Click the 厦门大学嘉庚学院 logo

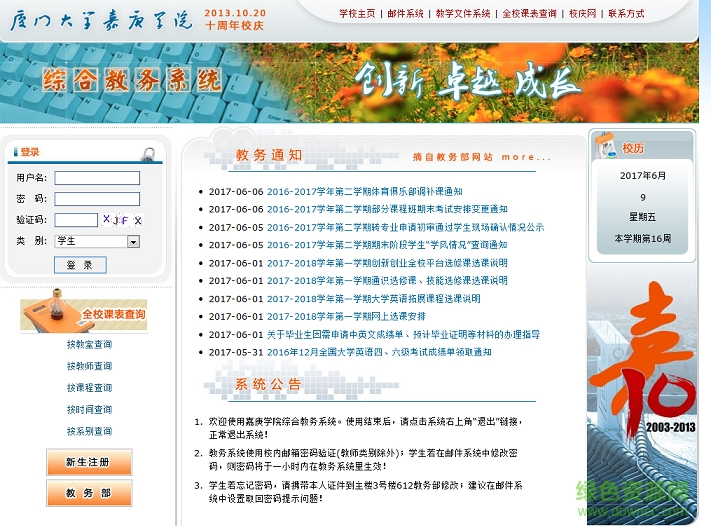[102, 20]
